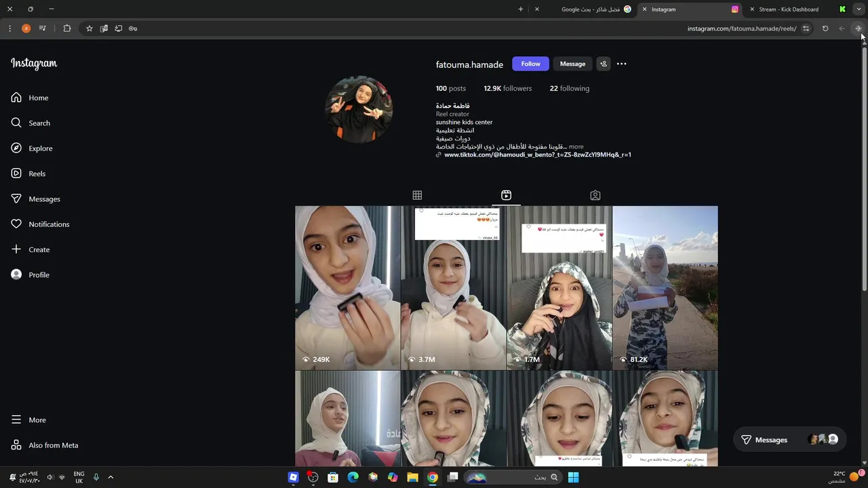Select the Reels tab on profile
The image size is (868, 488).
point(506,195)
